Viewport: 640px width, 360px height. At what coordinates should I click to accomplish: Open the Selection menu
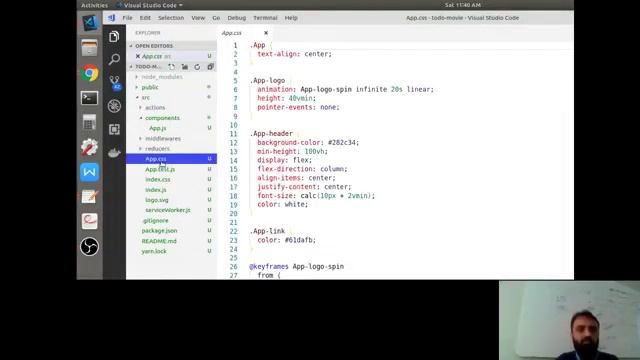tap(171, 18)
